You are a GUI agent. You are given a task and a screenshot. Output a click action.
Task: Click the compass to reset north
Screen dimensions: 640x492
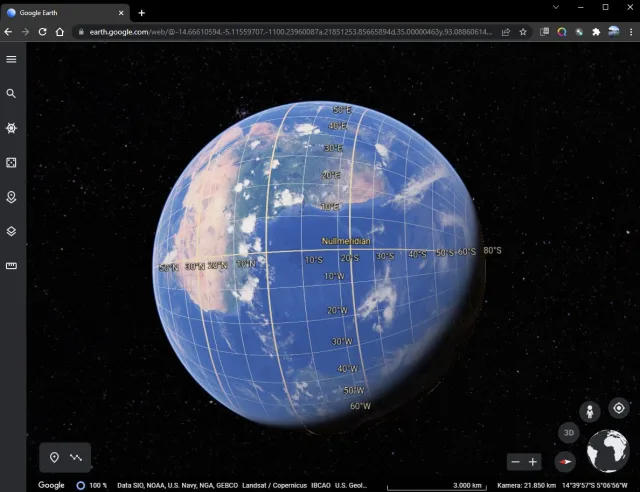coord(566,462)
